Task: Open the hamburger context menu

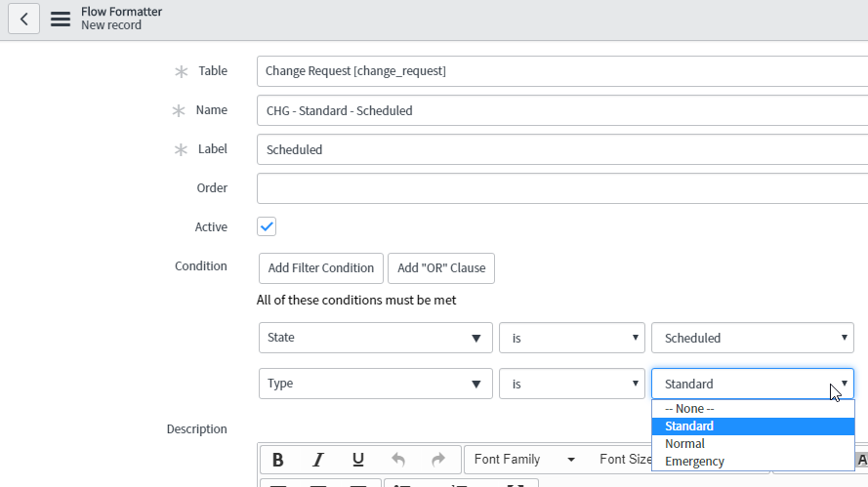Action: click(61, 19)
